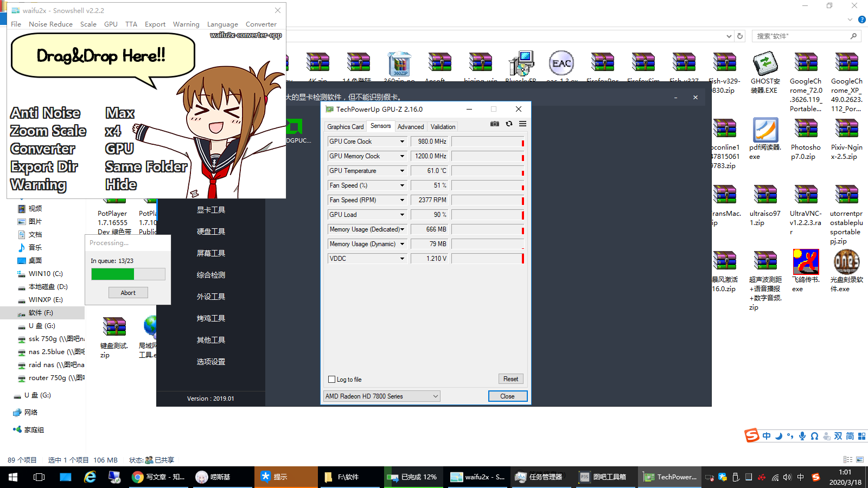Image resolution: width=868 pixels, height=488 pixels.
Task: Open the 360zip archive icon
Action: click(400, 64)
